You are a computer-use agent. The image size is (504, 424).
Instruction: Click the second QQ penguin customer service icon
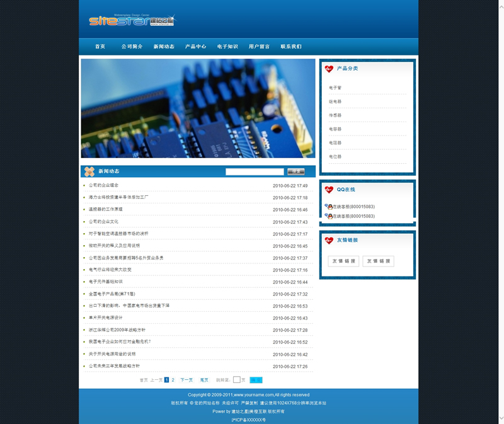(328, 216)
